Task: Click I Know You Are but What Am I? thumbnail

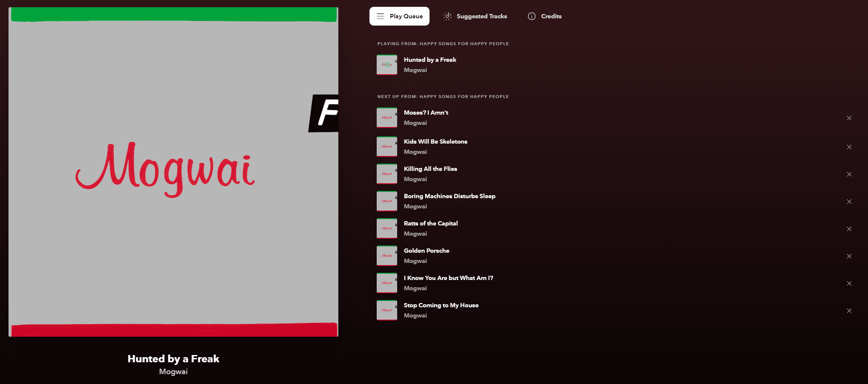Action: coord(387,283)
